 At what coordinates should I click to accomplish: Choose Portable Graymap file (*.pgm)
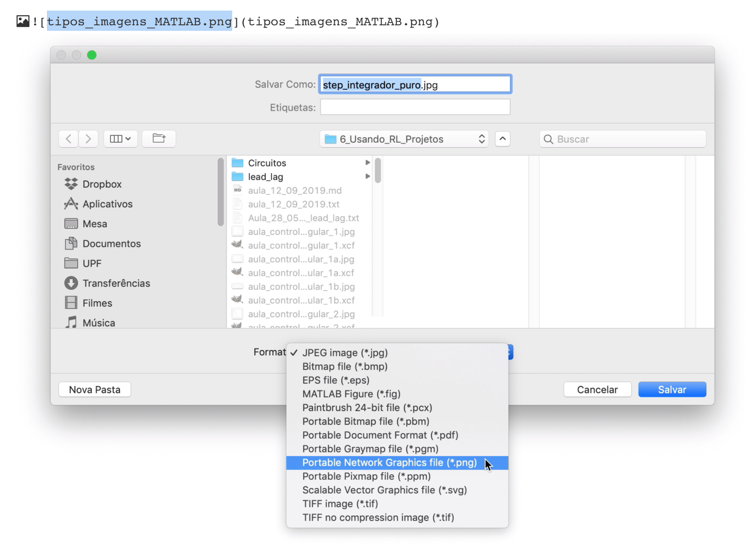point(397,449)
